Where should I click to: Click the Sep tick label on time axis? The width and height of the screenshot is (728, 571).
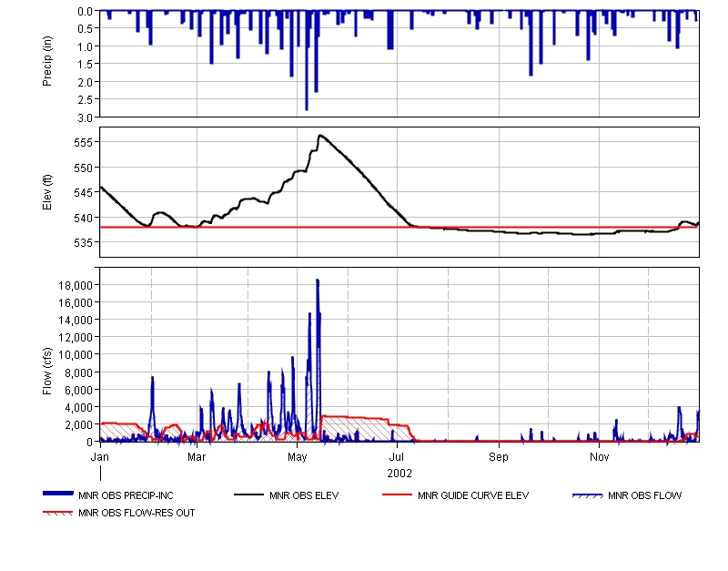pos(499,454)
